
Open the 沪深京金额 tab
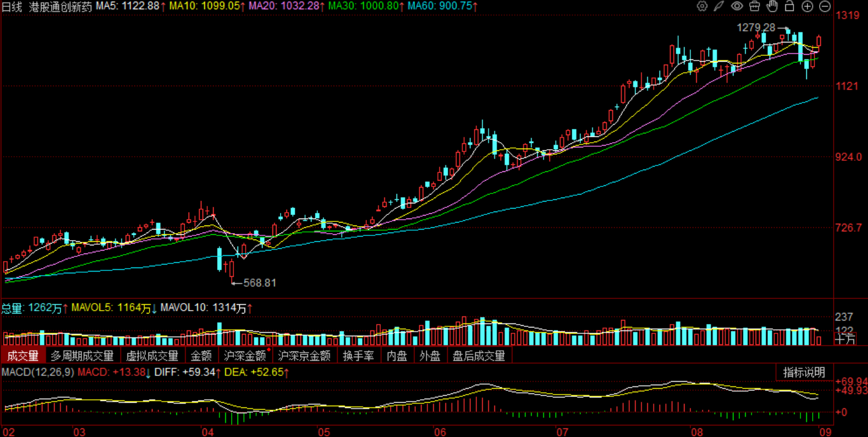click(304, 355)
